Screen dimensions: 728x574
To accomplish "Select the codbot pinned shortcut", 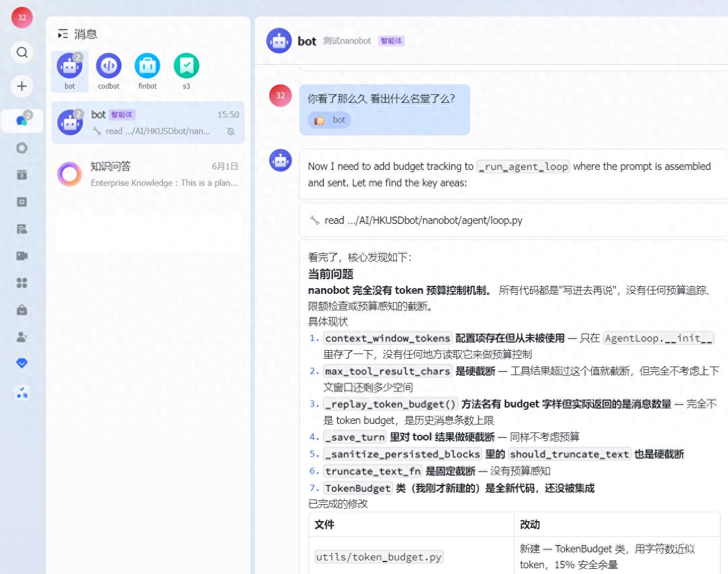I will click(x=108, y=71).
